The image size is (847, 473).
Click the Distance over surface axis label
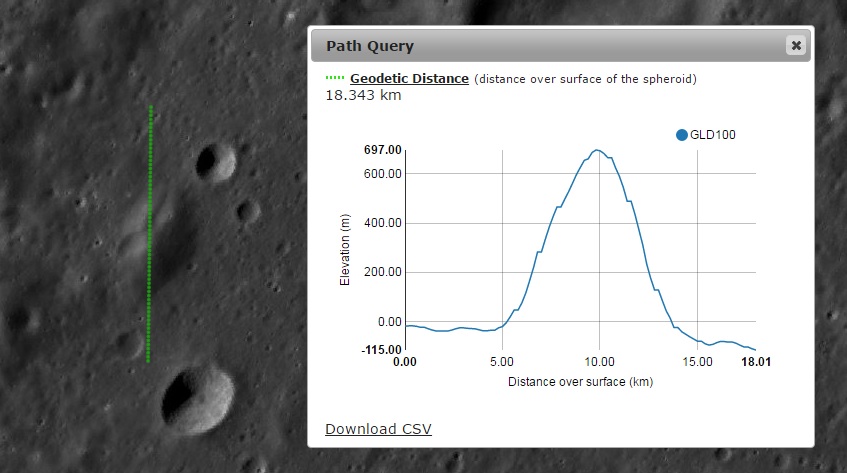pos(580,382)
